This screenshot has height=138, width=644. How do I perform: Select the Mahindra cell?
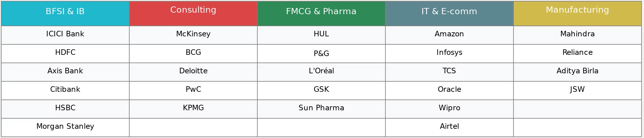[x=577, y=34]
